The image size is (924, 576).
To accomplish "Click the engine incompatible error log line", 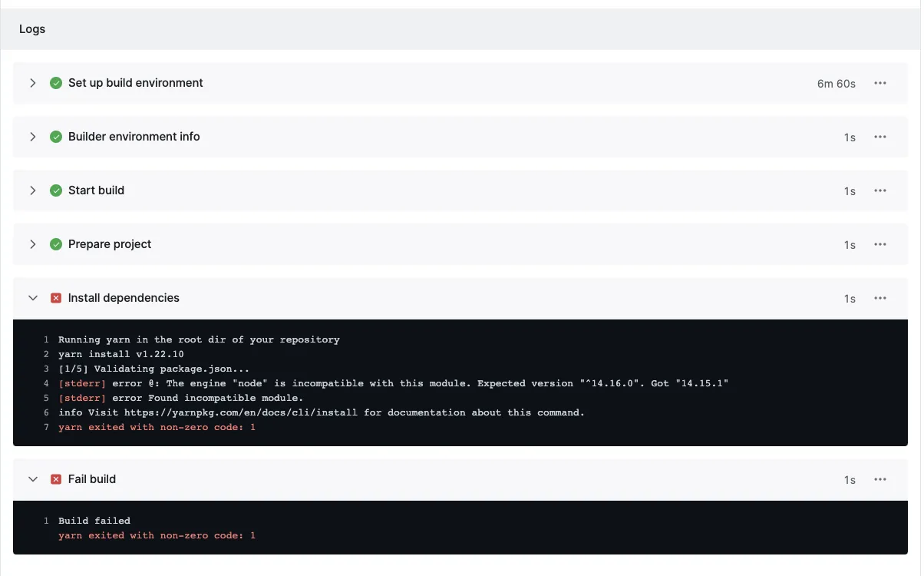I will [x=393, y=383].
